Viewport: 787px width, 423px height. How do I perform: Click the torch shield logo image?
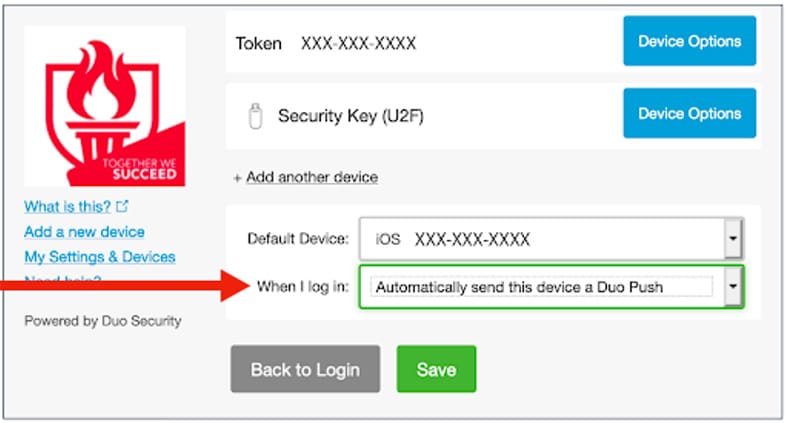tap(105, 106)
